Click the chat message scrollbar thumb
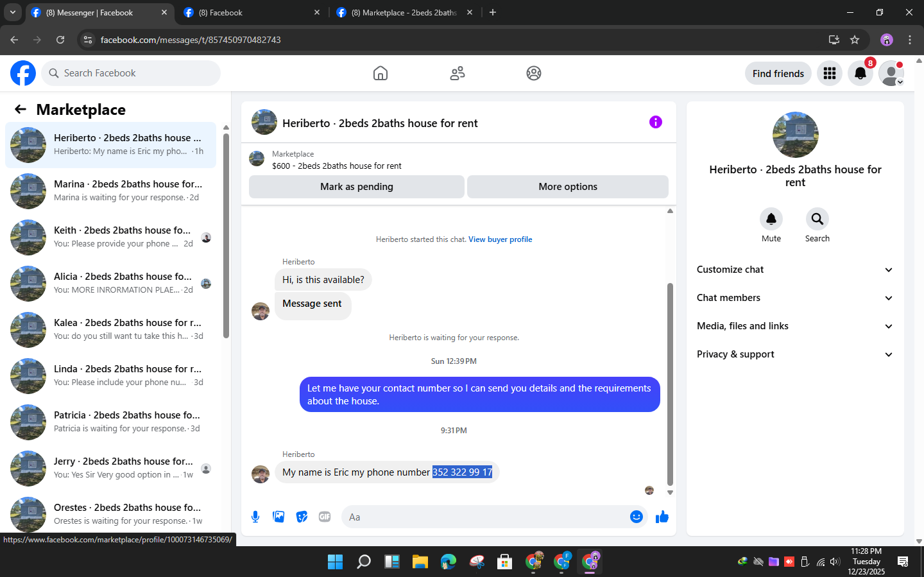 click(670, 384)
